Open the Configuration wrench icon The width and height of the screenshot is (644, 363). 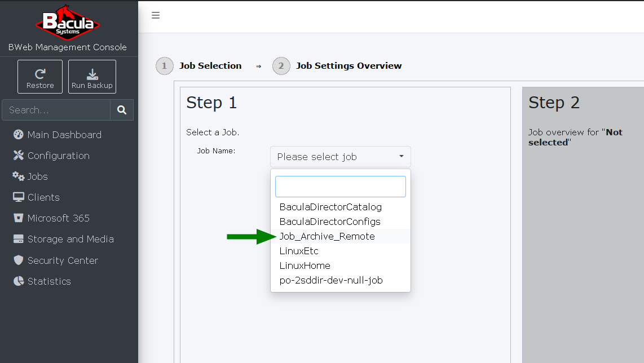point(18,155)
